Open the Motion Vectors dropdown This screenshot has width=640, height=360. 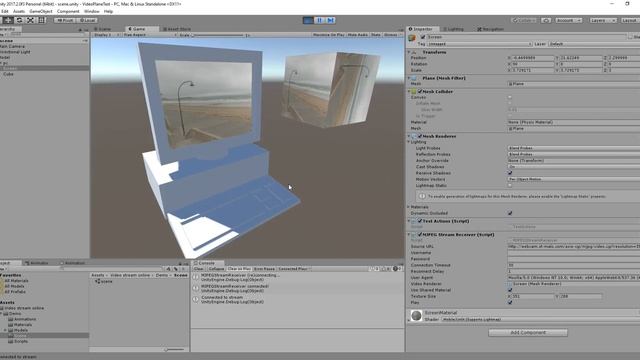click(573, 179)
